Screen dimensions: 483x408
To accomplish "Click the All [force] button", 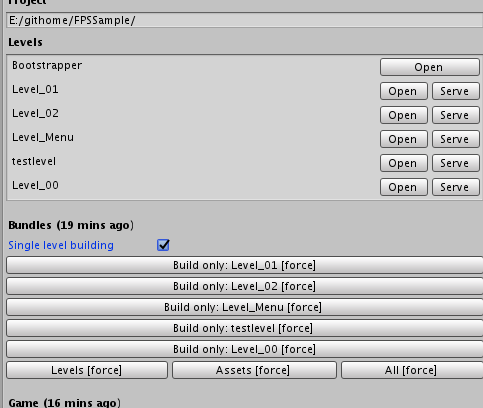I will [x=412, y=370].
